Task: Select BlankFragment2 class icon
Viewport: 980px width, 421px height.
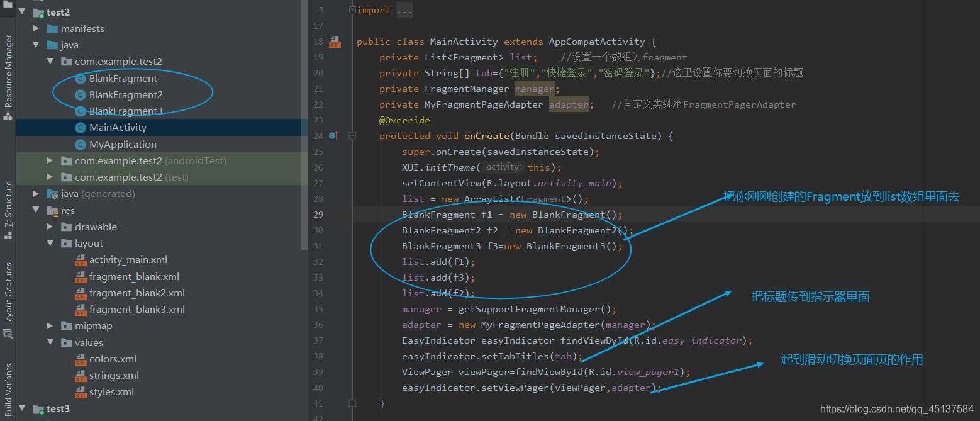Action: point(80,95)
